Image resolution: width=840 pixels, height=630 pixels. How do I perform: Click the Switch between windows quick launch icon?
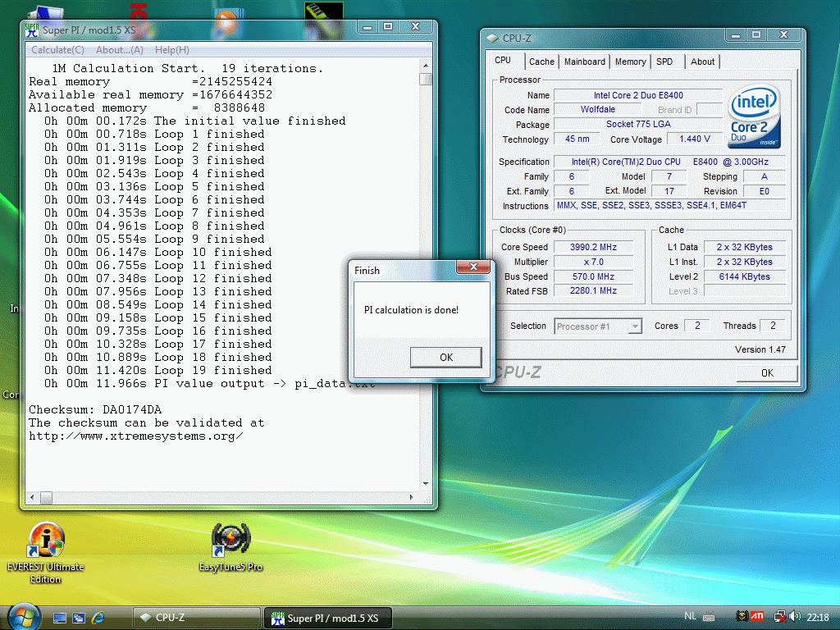coord(79,618)
